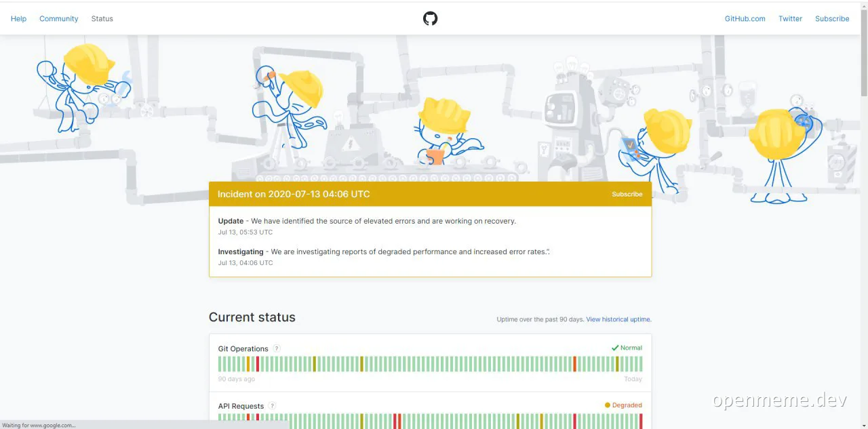Click the Current status heading
Viewport: 868px width, 429px height.
252,317
